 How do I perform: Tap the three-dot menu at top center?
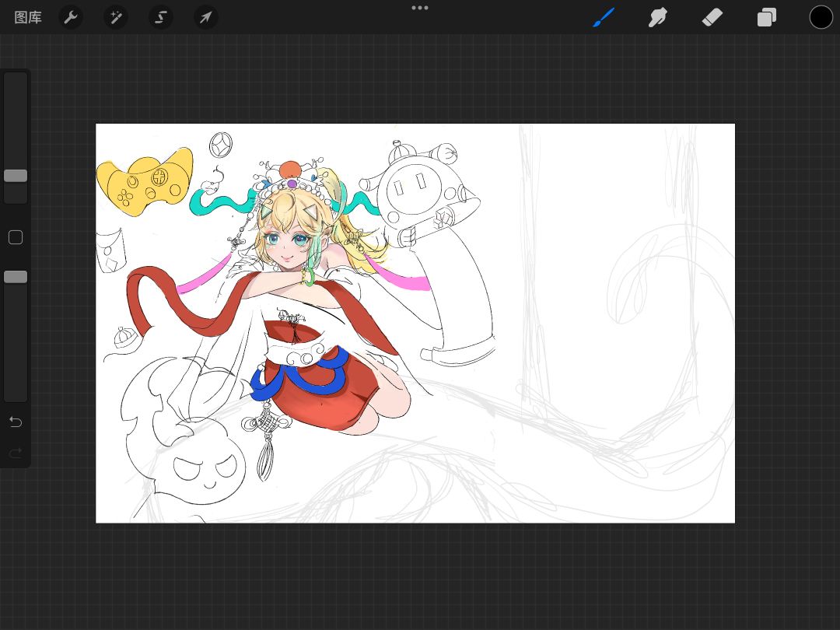(420, 8)
